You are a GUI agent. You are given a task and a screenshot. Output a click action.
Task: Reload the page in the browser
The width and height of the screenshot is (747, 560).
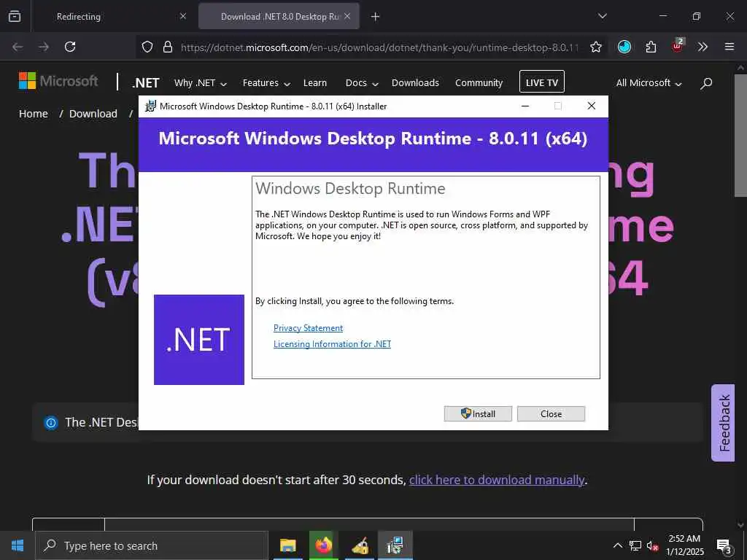[x=70, y=47]
